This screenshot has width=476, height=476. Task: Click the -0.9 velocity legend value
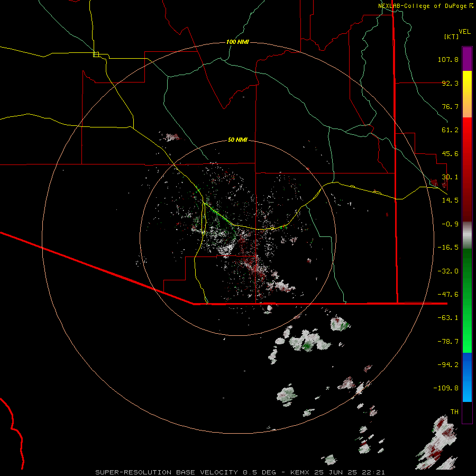pos(450,224)
